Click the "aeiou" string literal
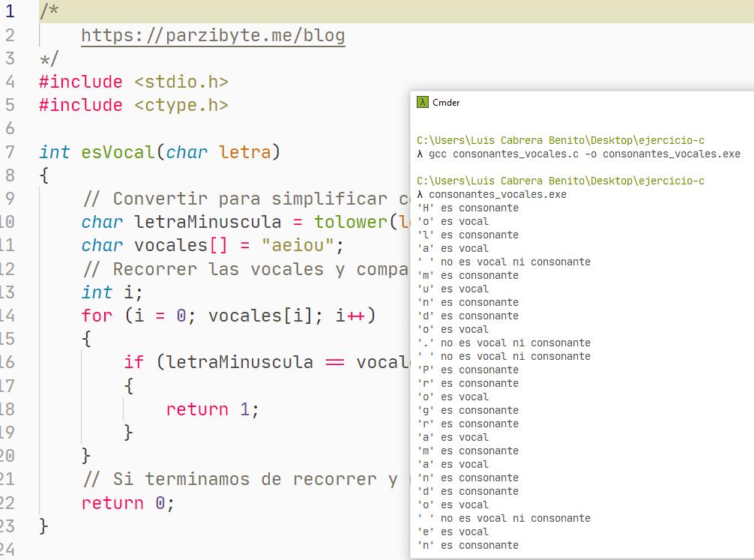Viewport: 754px width, 560px height. point(298,245)
